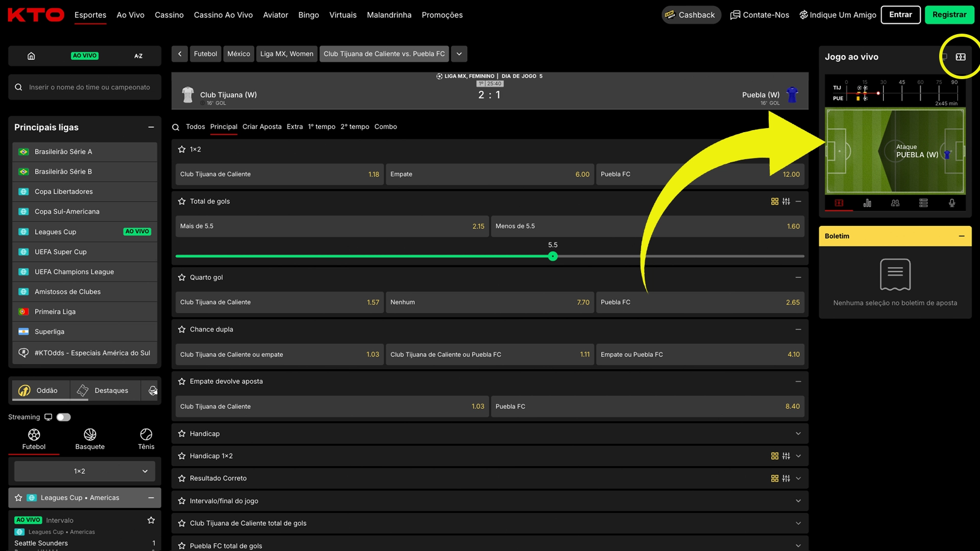Collapse the Chance dupla market

tap(798, 330)
